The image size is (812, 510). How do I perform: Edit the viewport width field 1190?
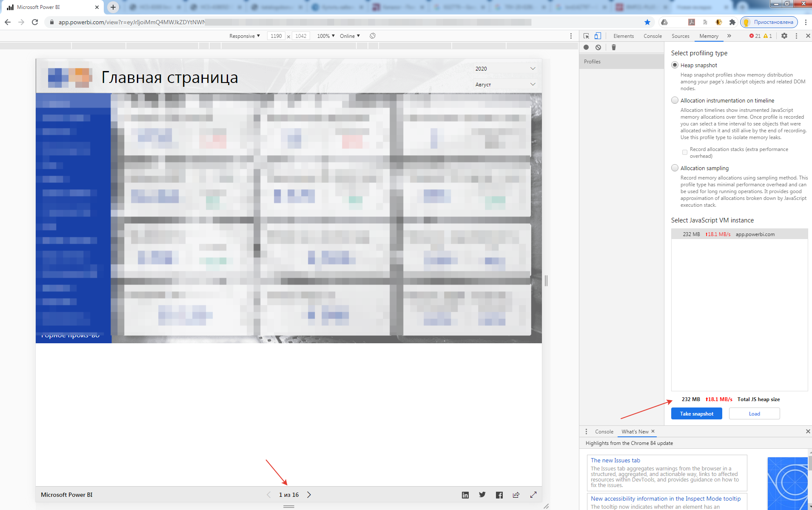276,36
